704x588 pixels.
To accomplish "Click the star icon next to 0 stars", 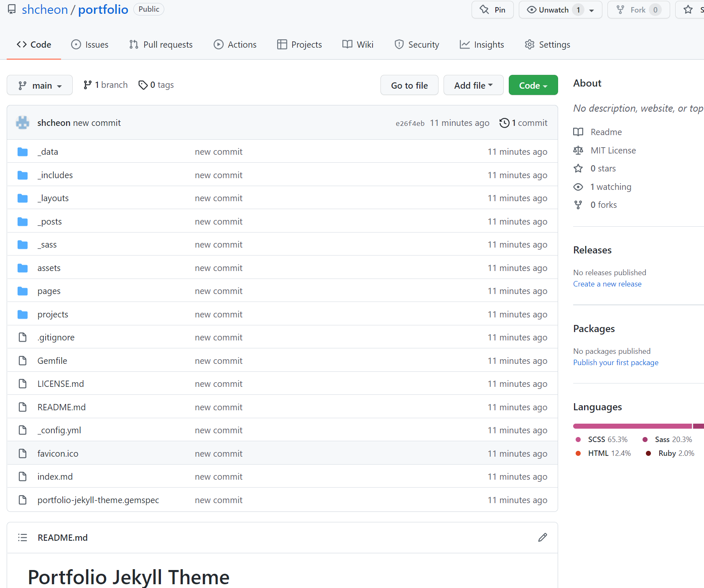I will click(578, 169).
